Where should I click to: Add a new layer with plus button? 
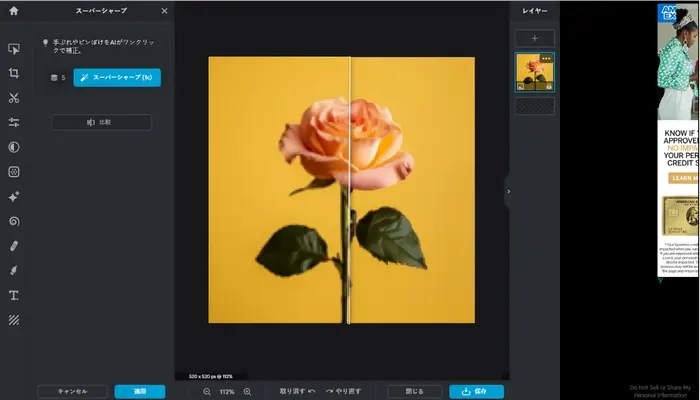pos(535,38)
